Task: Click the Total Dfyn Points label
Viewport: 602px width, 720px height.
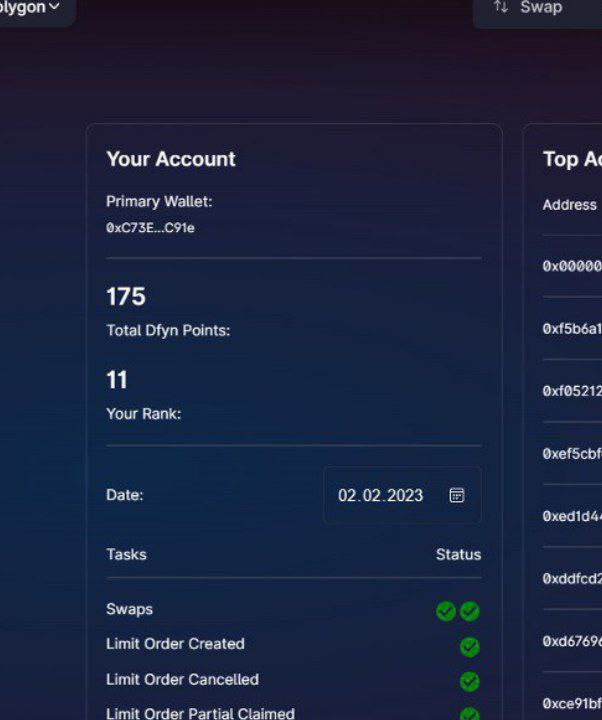Action: 168,331
